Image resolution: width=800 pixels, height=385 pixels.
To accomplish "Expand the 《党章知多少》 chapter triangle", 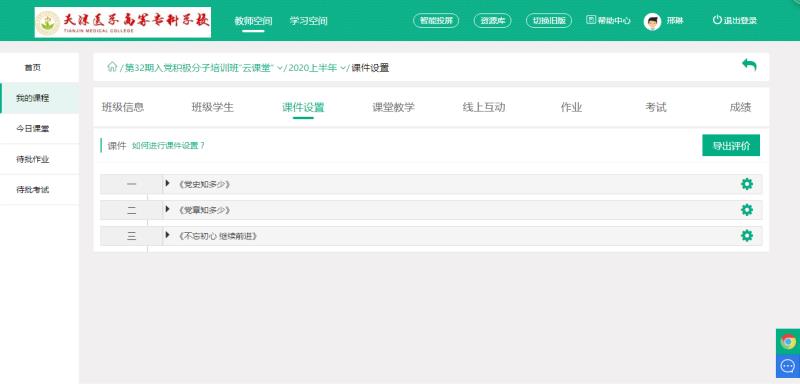I will point(167,209).
